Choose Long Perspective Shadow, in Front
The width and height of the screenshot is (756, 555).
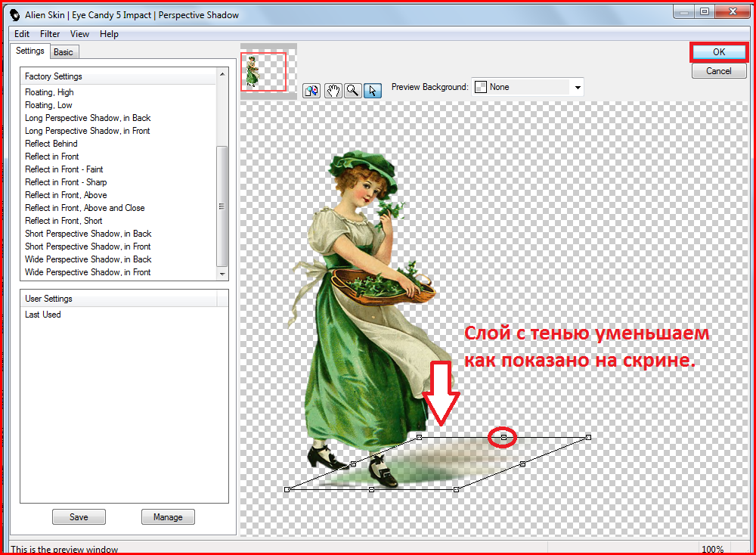(87, 131)
